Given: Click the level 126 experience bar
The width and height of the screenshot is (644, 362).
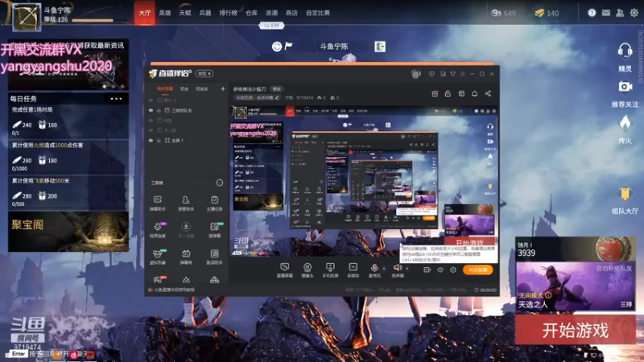Looking at the screenshot, I should coord(93,19).
